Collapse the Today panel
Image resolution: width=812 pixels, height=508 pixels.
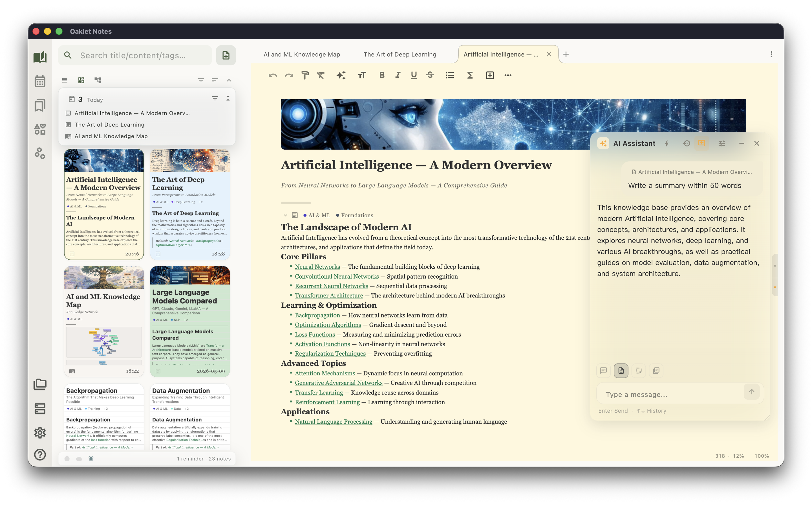click(228, 98)
